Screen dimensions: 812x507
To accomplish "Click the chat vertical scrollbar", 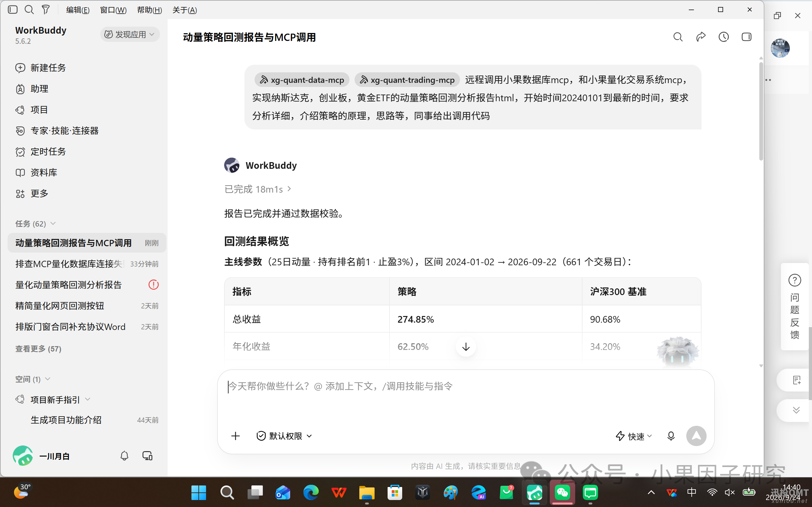I will pos(761,111).
